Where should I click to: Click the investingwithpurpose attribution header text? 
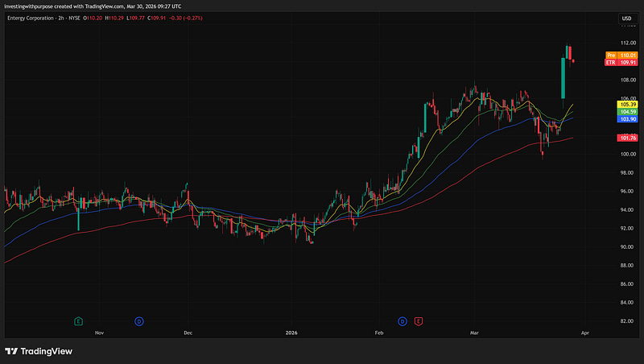(93, 6)
